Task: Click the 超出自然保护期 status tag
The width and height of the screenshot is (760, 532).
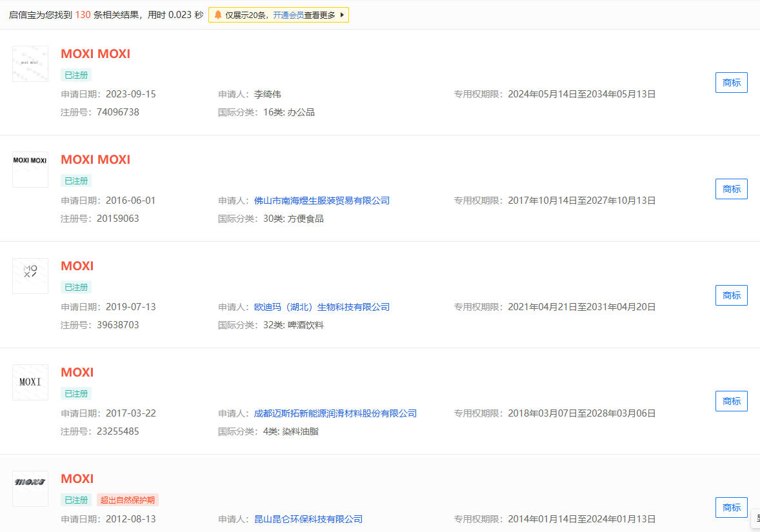Action: click(x=128, y=500)
